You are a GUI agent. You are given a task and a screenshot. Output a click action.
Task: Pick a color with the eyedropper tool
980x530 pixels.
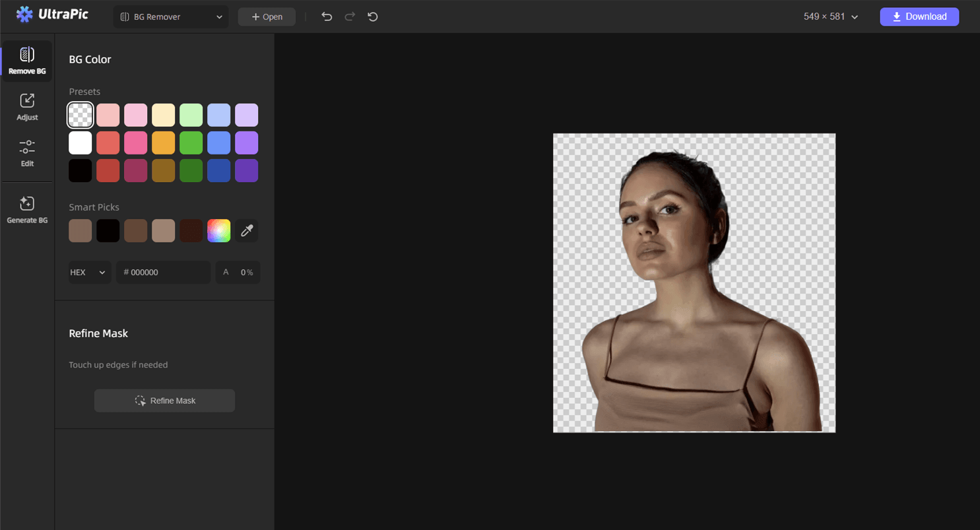point(247,230)
